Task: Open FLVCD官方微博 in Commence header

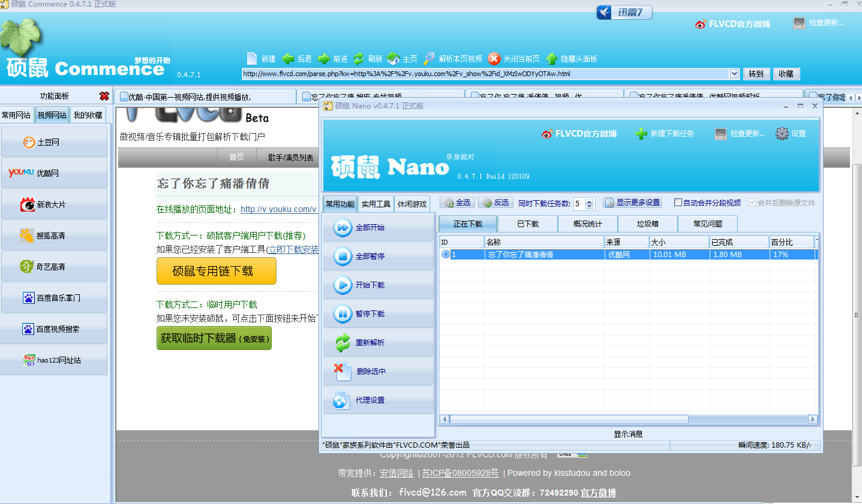Action: pyautogui.click(x=732, y=24)
